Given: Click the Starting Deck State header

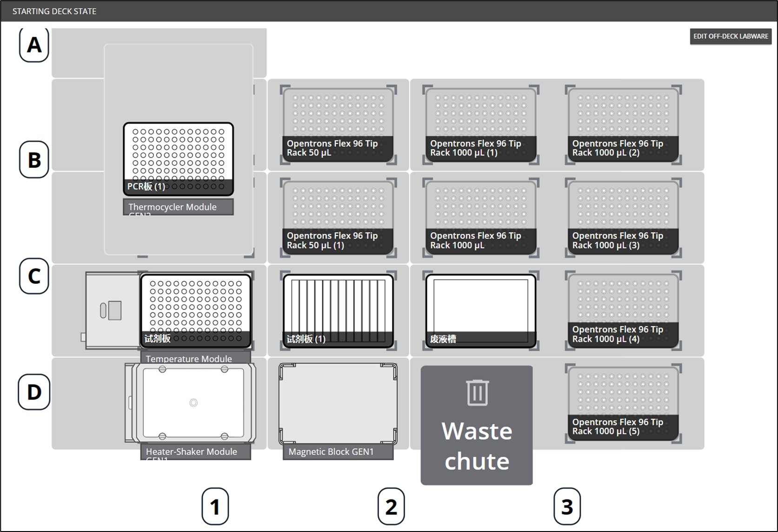Looking at the screenshot, I should 54,11.
